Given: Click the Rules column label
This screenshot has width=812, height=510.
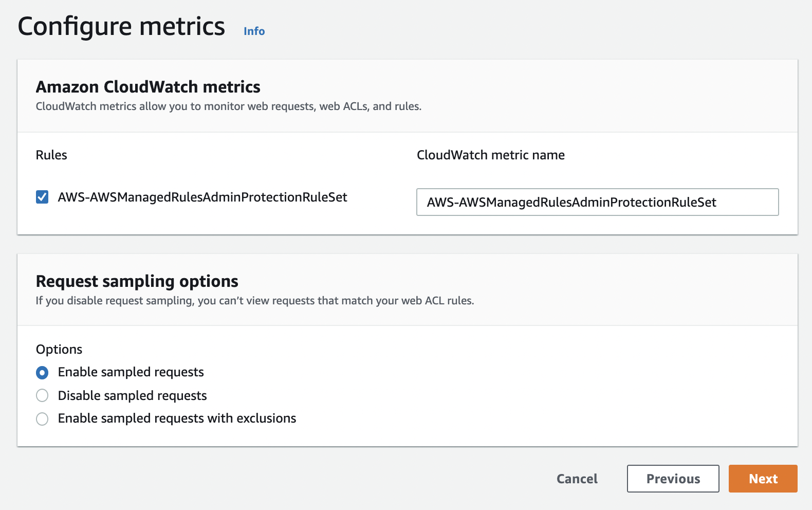Looking at the screenshot, I should click(x=51, y=155).
